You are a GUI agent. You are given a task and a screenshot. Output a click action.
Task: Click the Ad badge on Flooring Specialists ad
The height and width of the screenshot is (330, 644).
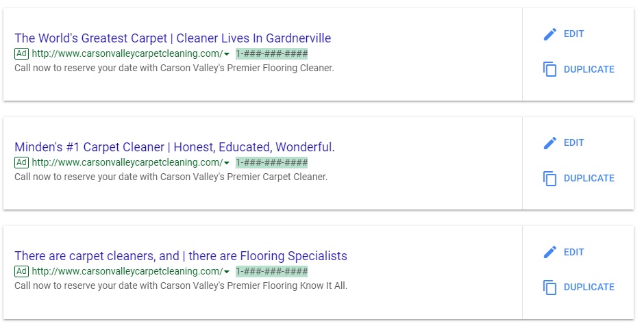point(21,271)
